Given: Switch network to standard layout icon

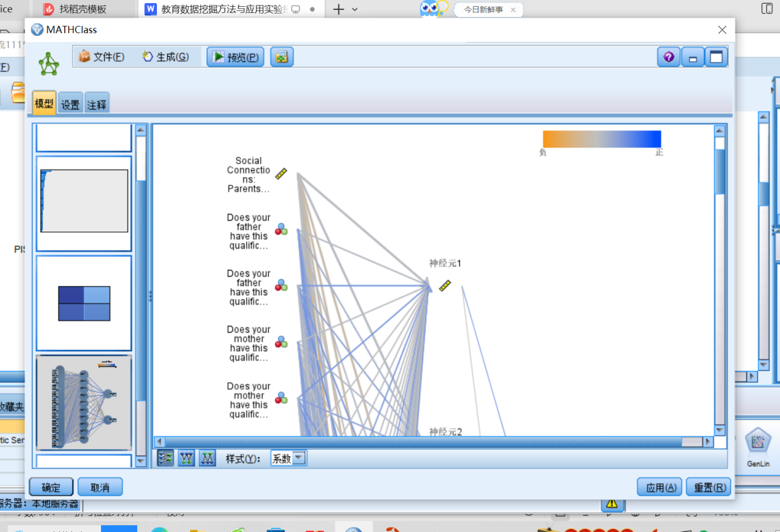Looking at the screenshot, I should coord(165,458).
